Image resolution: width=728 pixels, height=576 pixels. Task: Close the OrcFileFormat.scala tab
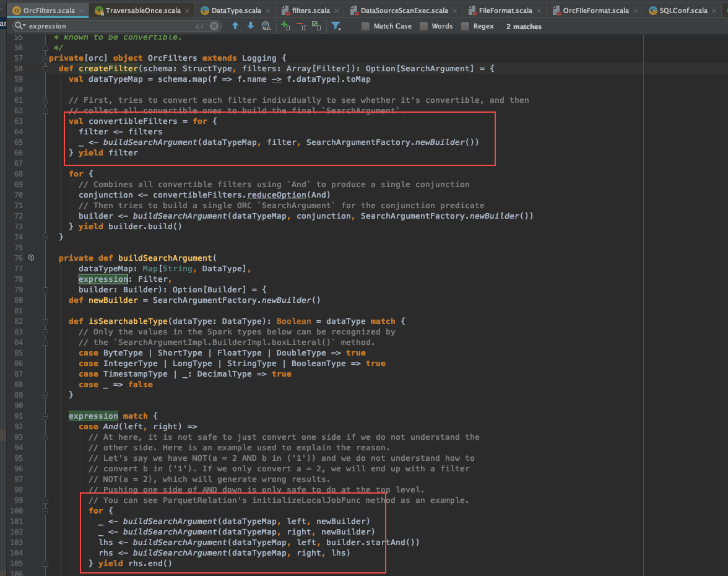(x=635, y=10)
